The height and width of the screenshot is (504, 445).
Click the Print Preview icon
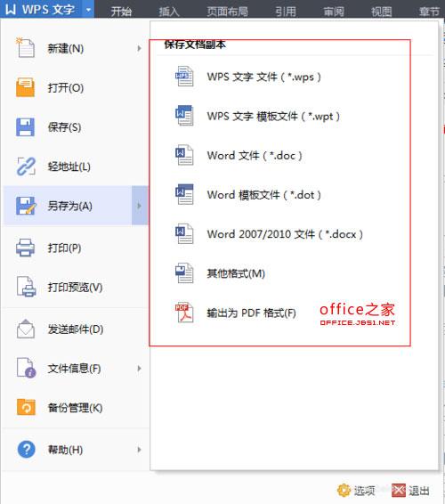pyautogui.click(x=26, y=287)
